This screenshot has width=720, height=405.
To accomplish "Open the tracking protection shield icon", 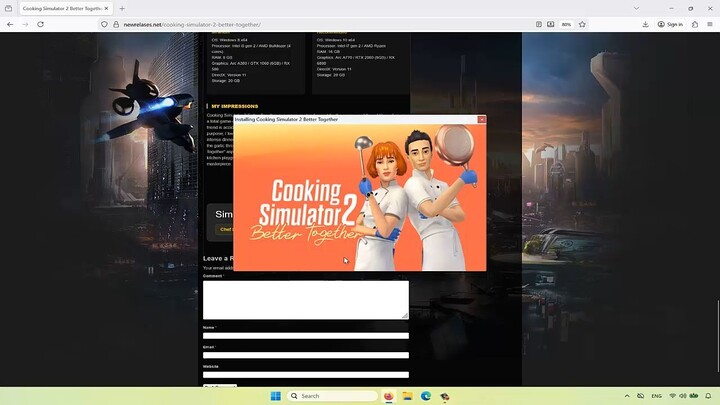I will [104, 24].
